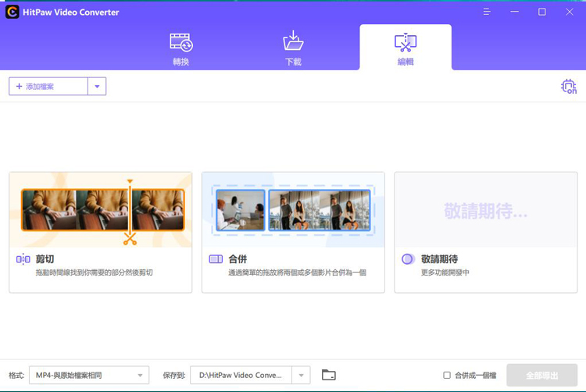Click the 合併 merge icon
The width and height of the screenshot is (586, 392).
coord(216,258)
